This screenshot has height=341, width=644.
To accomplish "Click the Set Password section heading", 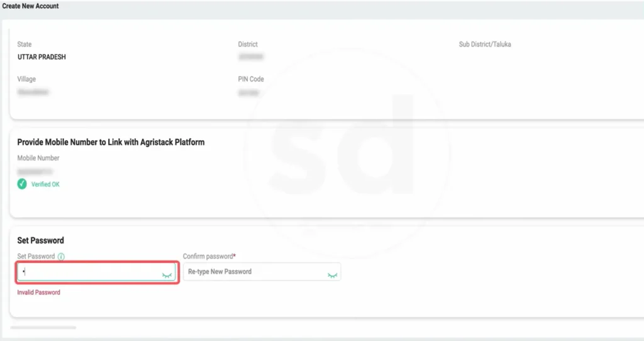I will coord(41,241).
